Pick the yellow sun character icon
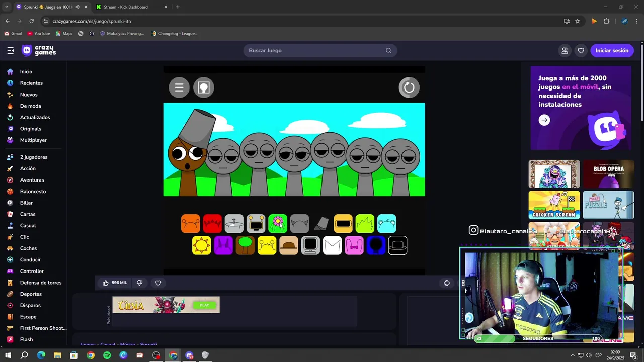Image resolution: width=644 pixels, height=362 pixels. [202, 245]
